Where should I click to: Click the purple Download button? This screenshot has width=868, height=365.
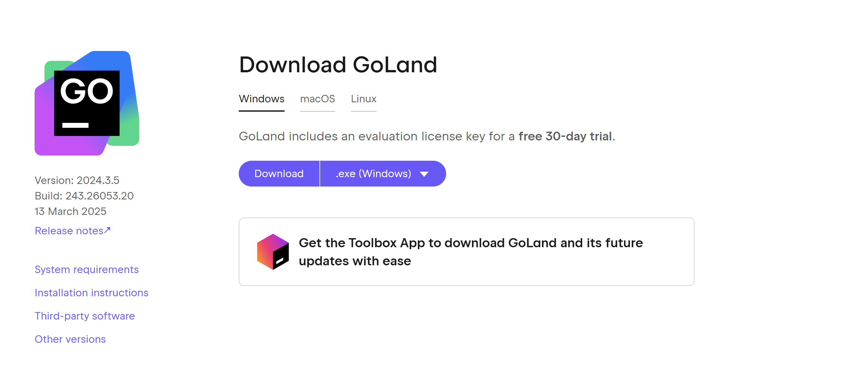(x=279, y=173)
